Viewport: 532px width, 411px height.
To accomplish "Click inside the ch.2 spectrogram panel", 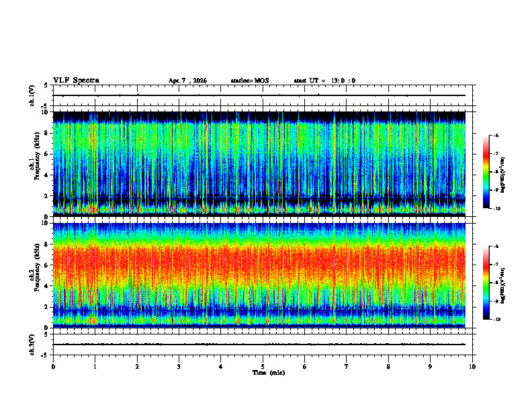I will [x=259, y=275].
